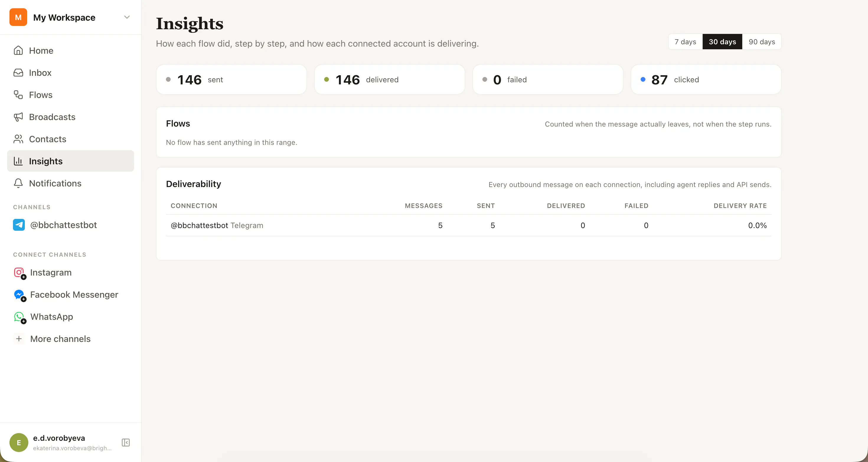The width and height of the screenshot is (868, 462).
Task: Open the Flows menu label
Action: coord(41,95)
